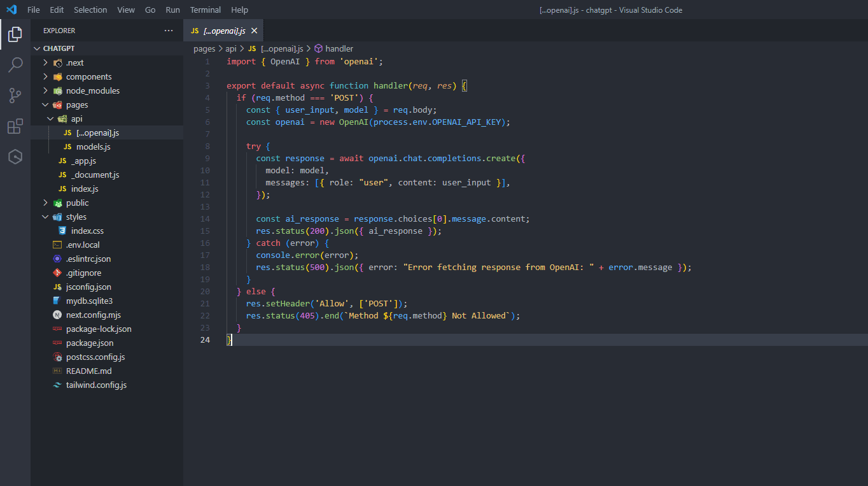Click the public folder icon

tap(58, 203)
